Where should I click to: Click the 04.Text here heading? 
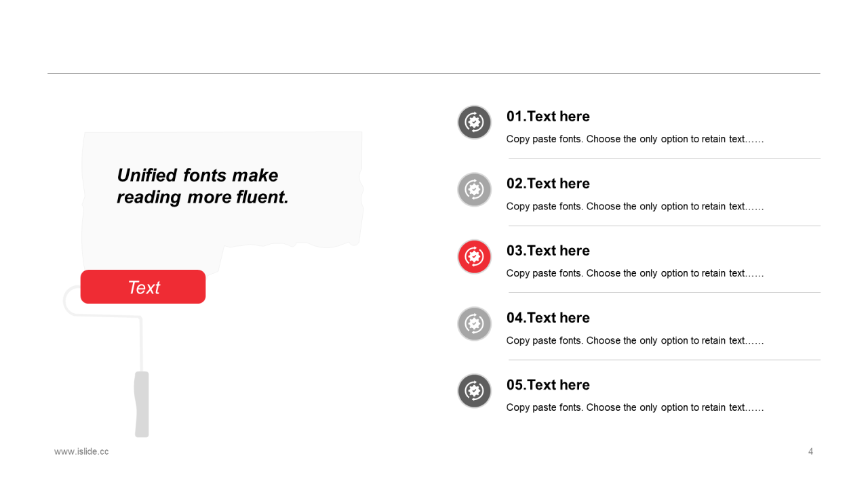click(548, 318)
